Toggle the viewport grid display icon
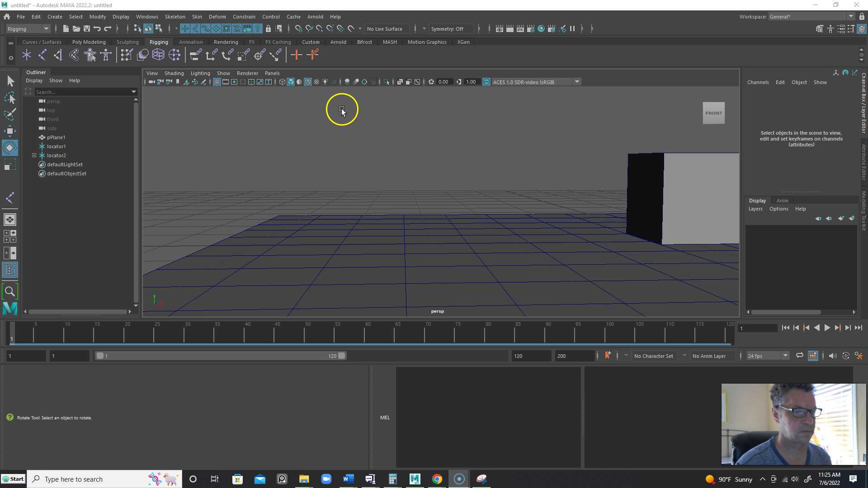868x488 pixels. (x=217, y=82)
